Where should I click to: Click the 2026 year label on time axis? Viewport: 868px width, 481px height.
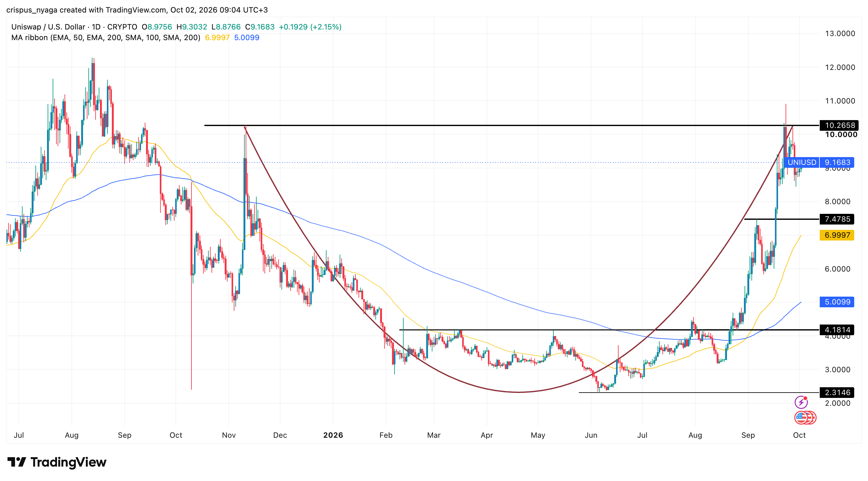(x=333, y=435)
